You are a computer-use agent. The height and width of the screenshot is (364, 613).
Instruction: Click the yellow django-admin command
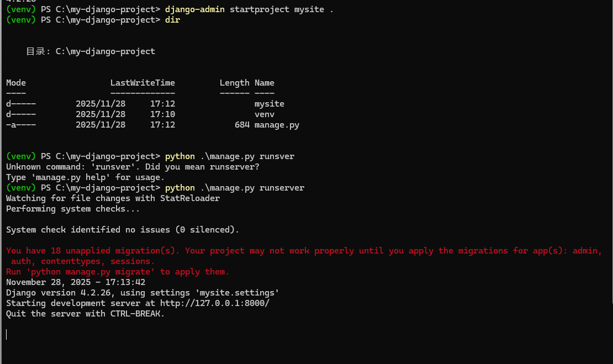[195, 9]
